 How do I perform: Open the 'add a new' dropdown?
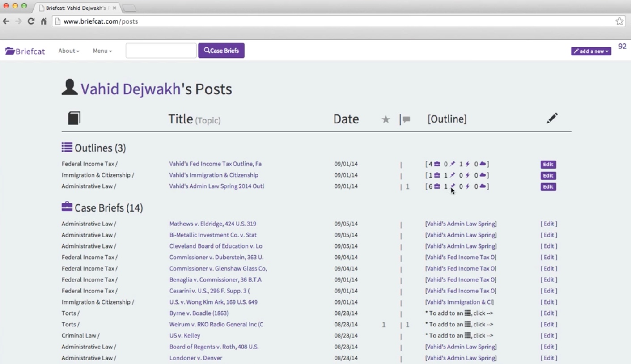click(591, 51)
